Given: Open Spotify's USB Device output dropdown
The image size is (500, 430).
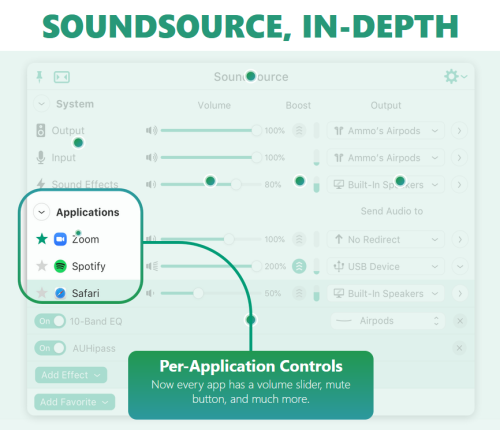Looking at the screenshot, I should (386, 266).
